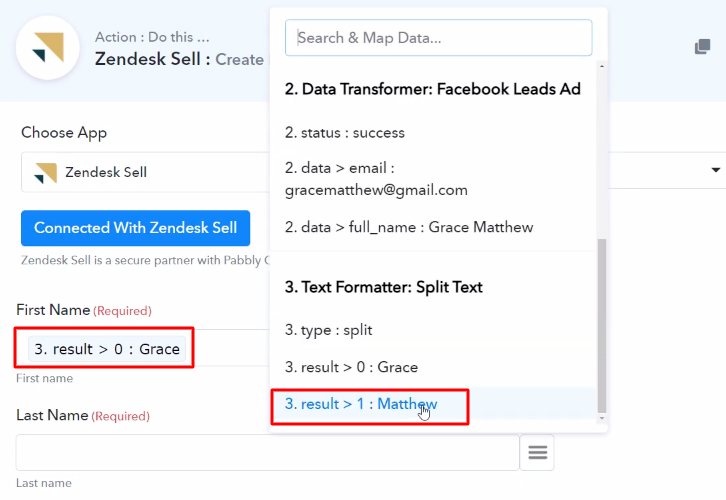The image size is (726, 500).
Task: Click the copy step icon at top right
Action: (x=702, y=46)
